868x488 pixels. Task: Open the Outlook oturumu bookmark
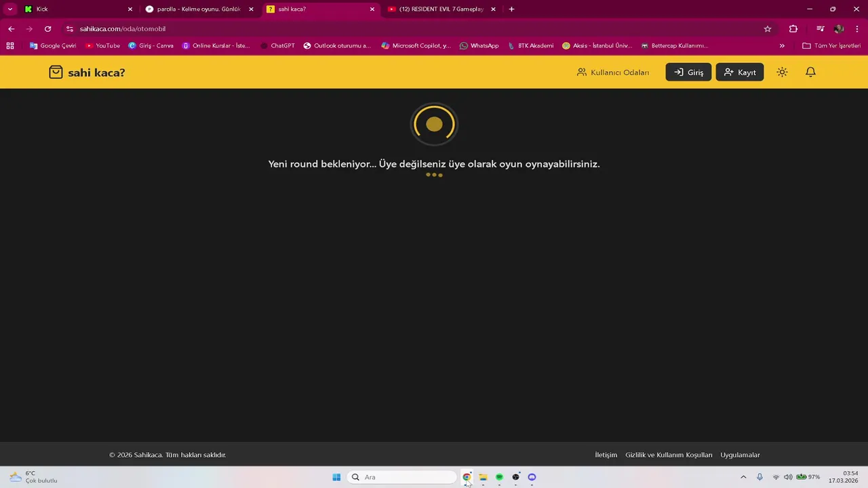[x=337, y=46]
